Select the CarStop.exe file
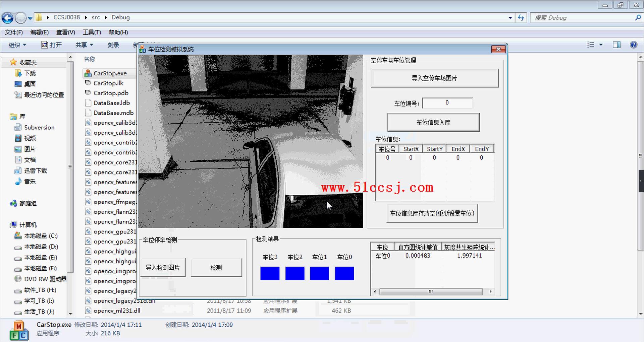 [110, 73]
